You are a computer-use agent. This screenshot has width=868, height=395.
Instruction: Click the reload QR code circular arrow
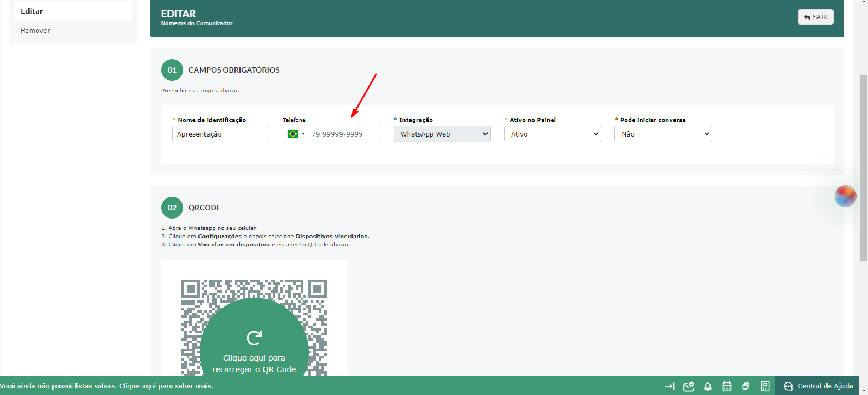click(x=254, y=338)
